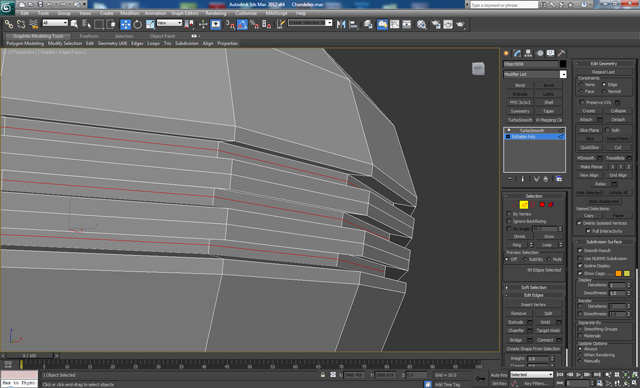Select the Link tool in main toolbar
This screenshot has height=388, width=640.
[x=8, y=24]
